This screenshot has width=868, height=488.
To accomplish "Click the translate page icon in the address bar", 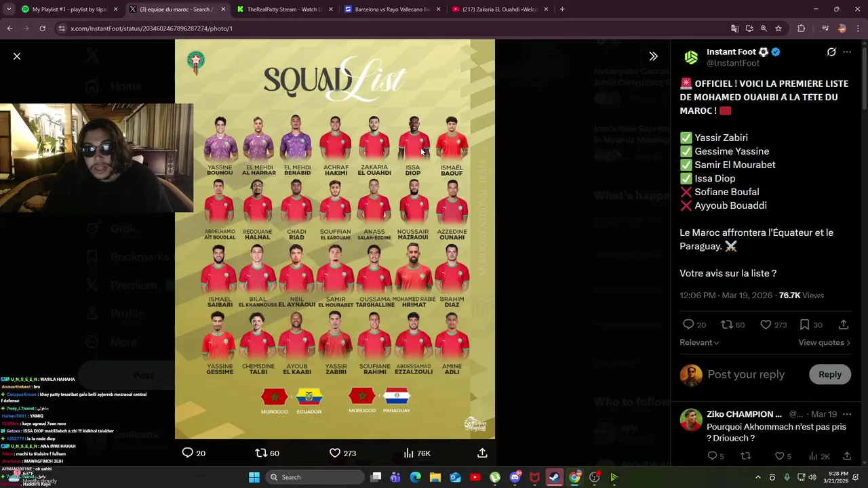I will (734, 28).
